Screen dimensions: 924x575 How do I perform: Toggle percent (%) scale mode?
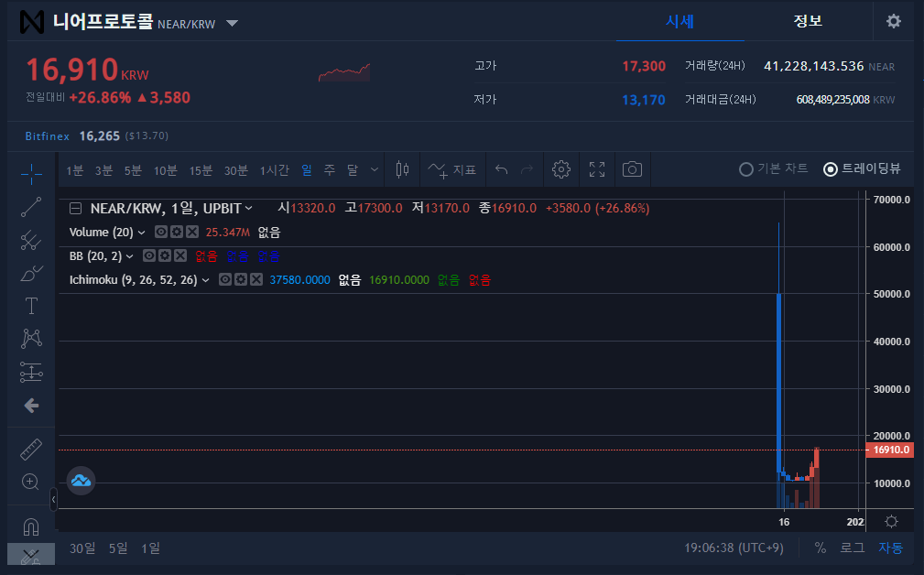tap(821, 548)
